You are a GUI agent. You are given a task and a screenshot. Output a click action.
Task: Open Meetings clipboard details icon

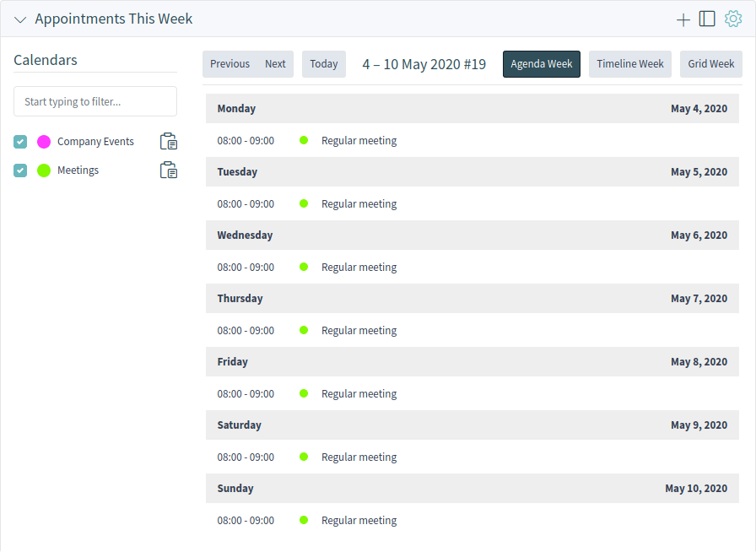[169, 170]
